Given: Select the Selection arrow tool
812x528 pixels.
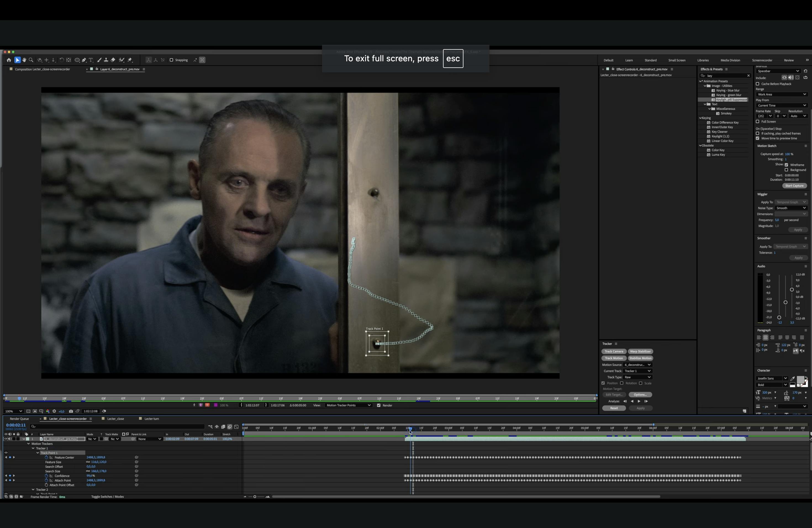Looking at the screenshot, I should point(17,60).
